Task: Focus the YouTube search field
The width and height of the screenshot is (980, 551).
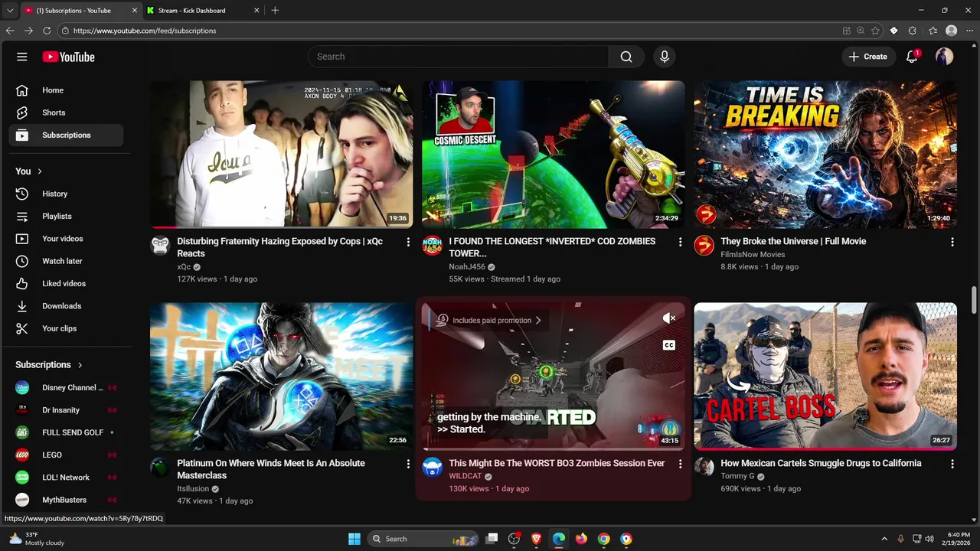Action: coord(458,57)
